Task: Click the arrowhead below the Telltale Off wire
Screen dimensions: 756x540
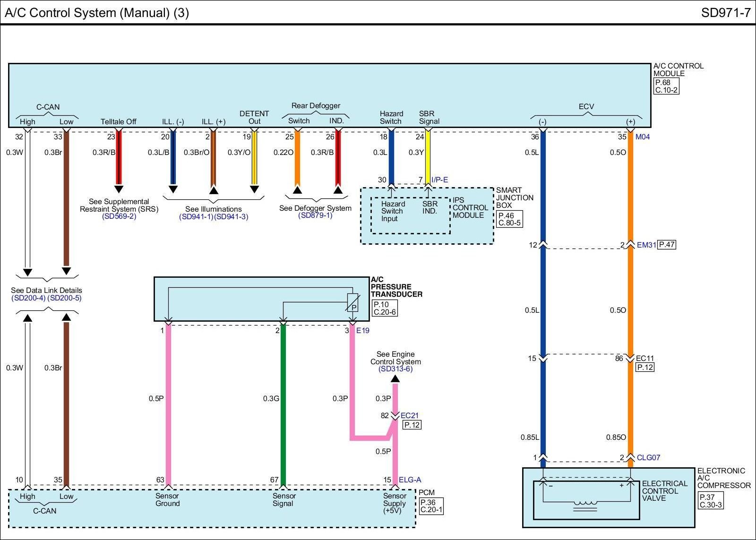Action: (119, 189)
